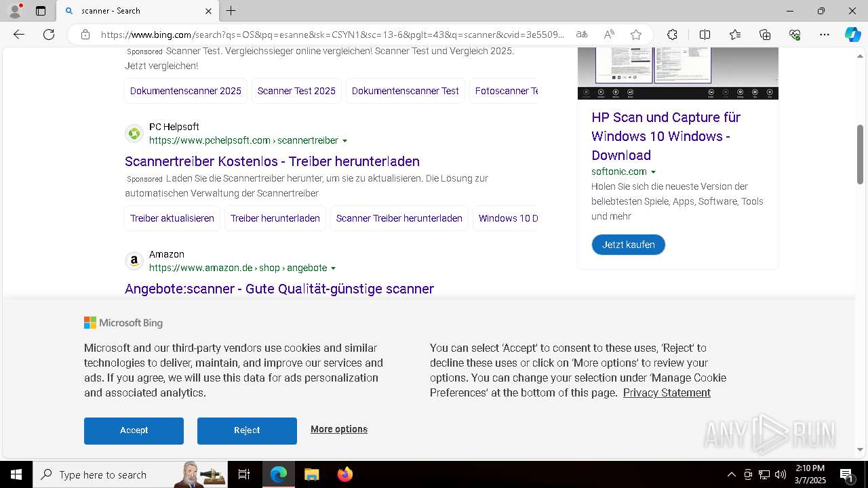Open Settings and more ellipsis menu
Viewport: 868px width, 488px height.
pyautogui.click(x=825, y=35)
